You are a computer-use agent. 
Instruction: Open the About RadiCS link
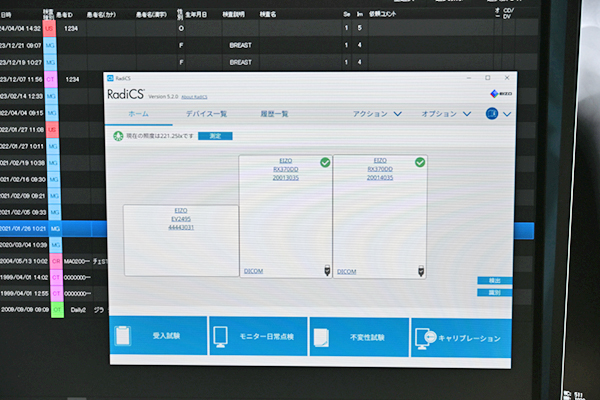(195, 96)
